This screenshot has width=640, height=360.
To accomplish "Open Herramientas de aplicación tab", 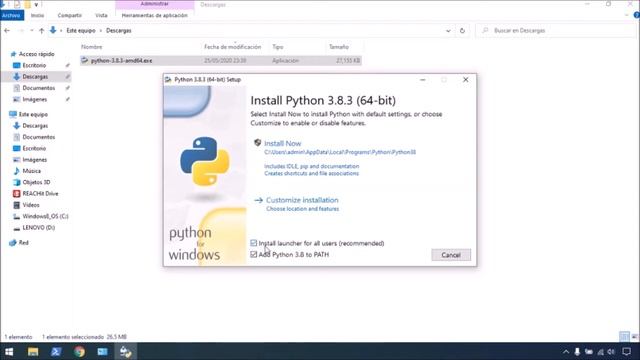I will click(155, 15).
